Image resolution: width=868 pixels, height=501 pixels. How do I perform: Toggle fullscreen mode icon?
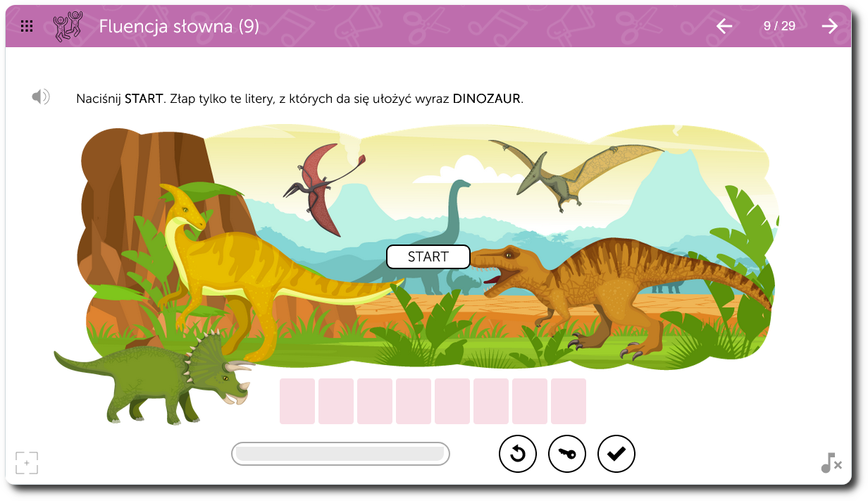click(27, 463)
